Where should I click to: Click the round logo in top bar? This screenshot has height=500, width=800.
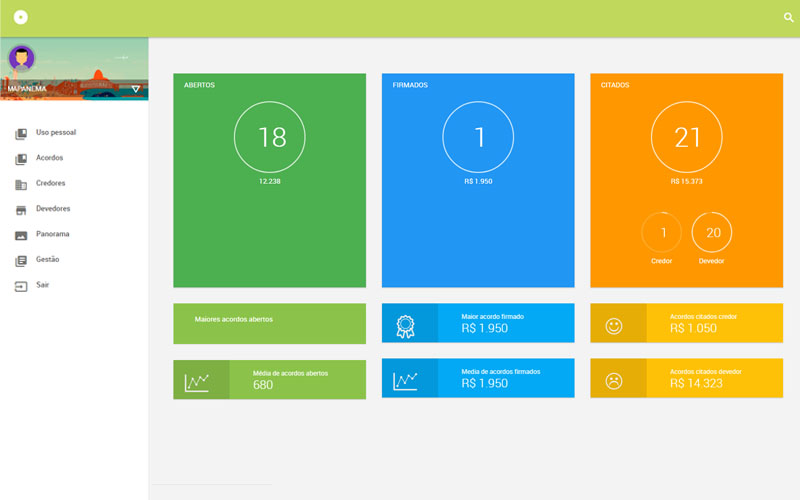pos(21,18)
